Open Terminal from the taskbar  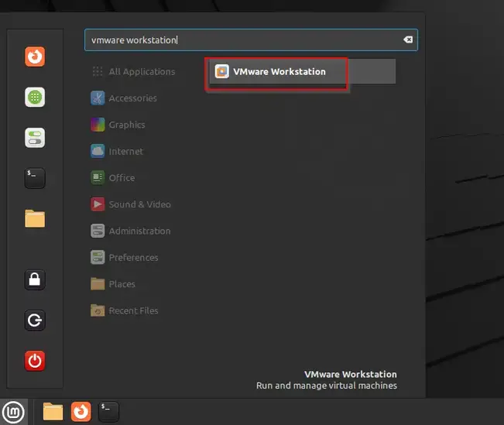[x=108, y=412]
